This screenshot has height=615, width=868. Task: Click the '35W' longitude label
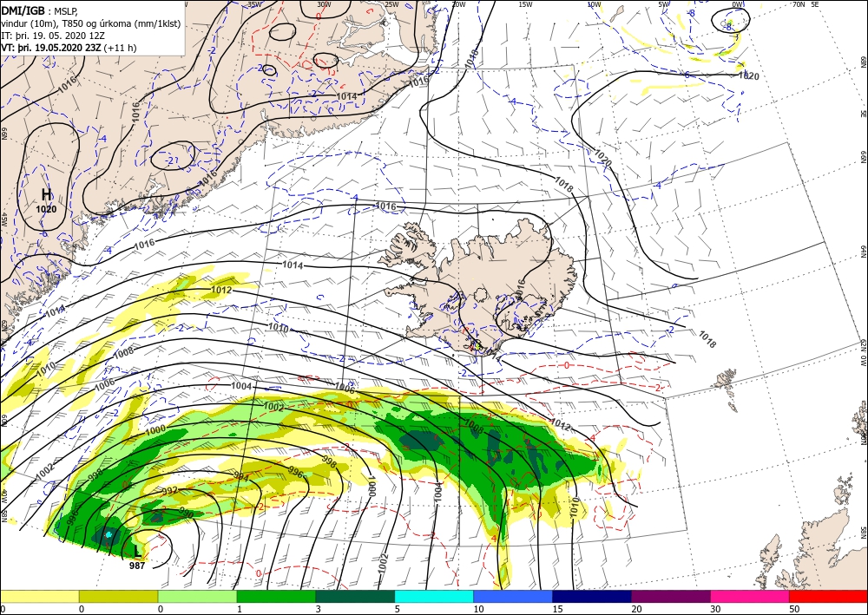pos(254,4)
